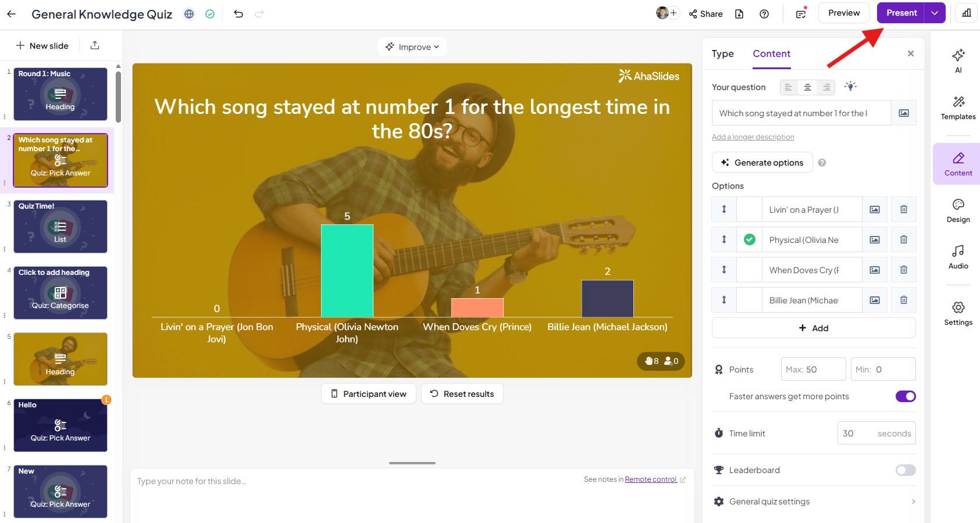Add image to Livin' on a Prayer option
The image size is (980, 523).
point(874,209)
